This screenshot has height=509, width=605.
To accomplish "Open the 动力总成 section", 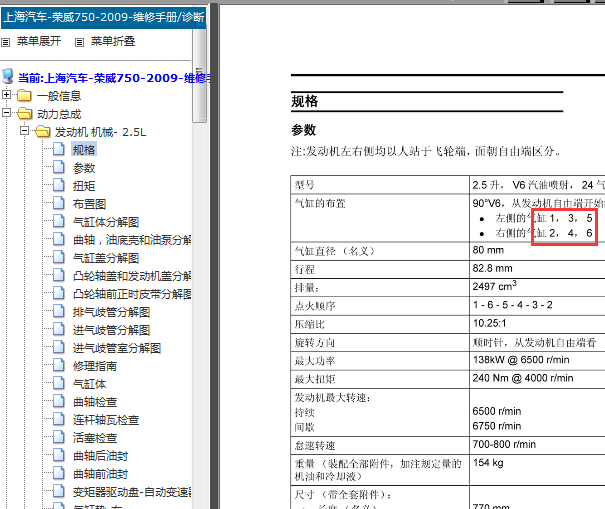I will pyautogui.click(x=59, y=114).
